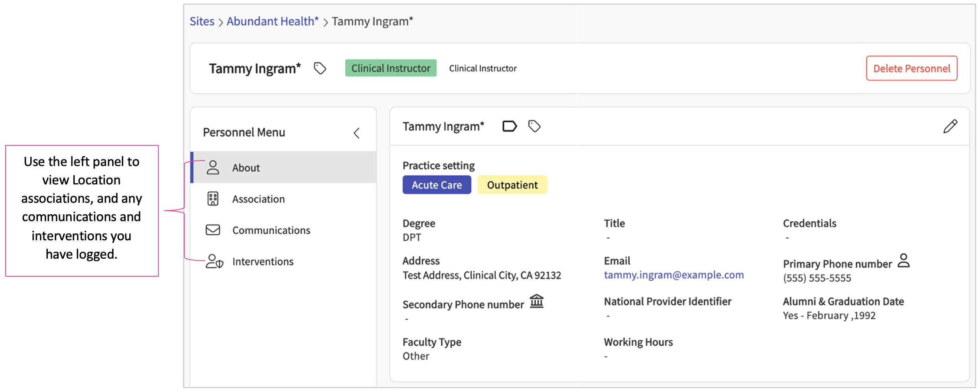
Task: Click the green Clinical Instructor badge
Action: 391,68
